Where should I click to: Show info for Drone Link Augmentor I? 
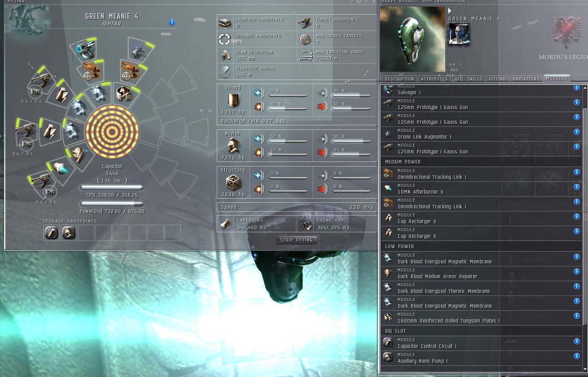[577, 132]
